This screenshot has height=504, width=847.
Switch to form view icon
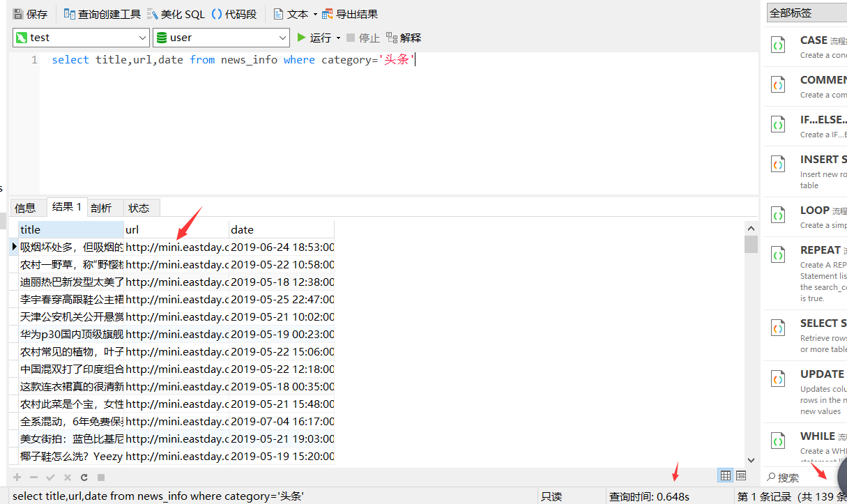741,475
